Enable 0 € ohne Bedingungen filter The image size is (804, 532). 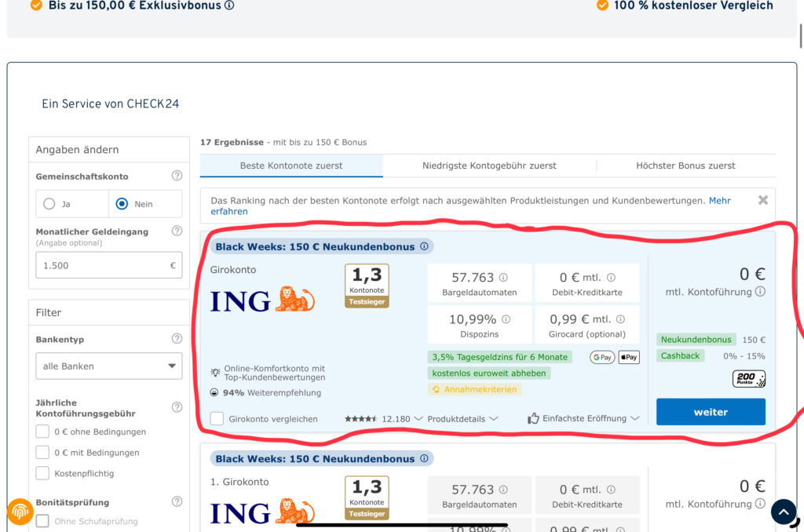pyautogui.click(x=42, y=432)
